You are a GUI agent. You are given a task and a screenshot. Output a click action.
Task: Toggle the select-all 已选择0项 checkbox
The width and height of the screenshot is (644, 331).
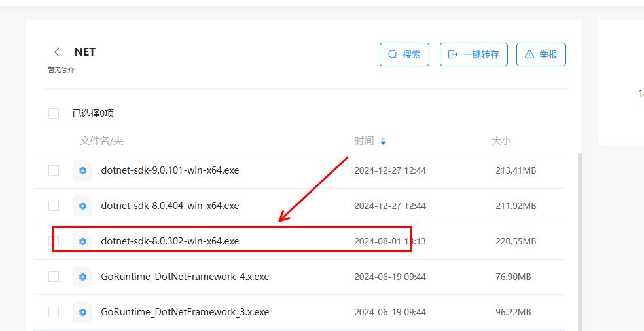[54, 113]
